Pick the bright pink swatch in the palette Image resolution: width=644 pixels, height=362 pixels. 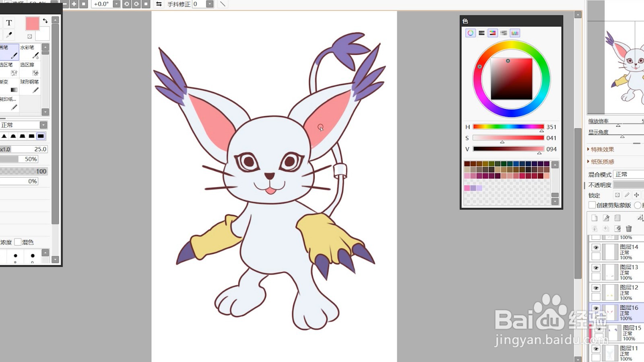pyautogui.click(x=467, y=188)
